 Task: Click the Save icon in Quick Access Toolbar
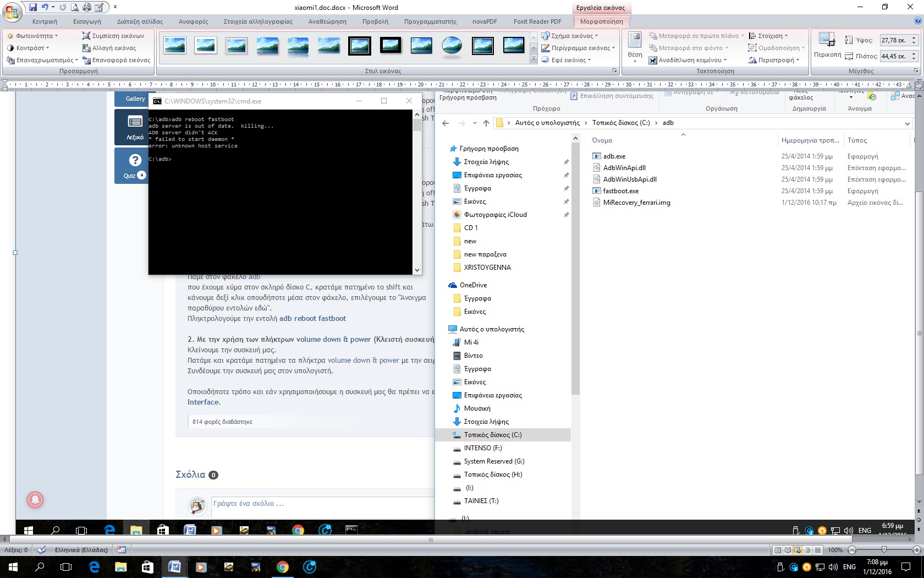(x=33, y=7)
